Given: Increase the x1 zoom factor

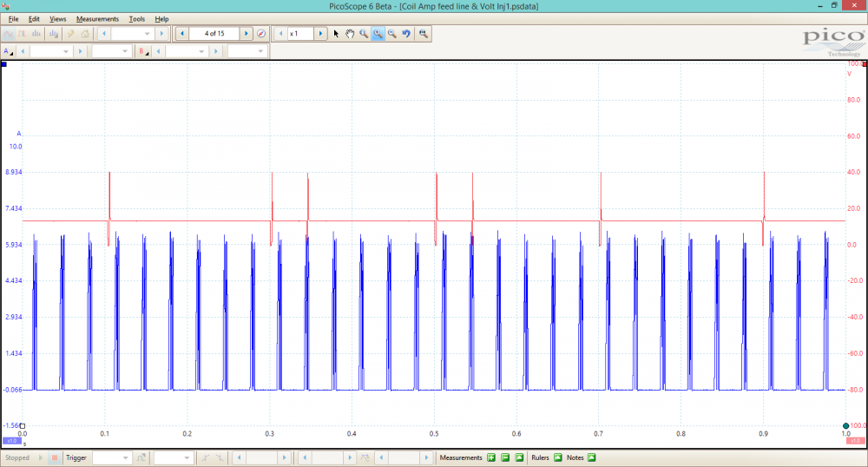Looking at the screenshot, I should [x=320, y=34].
